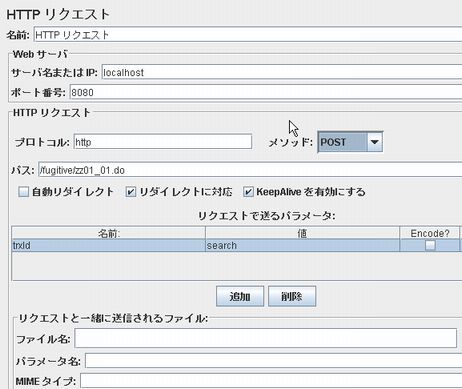462x389 pixels.
Task: Enable the 自動リダイレクト checkbox
Action: [23, 192]
